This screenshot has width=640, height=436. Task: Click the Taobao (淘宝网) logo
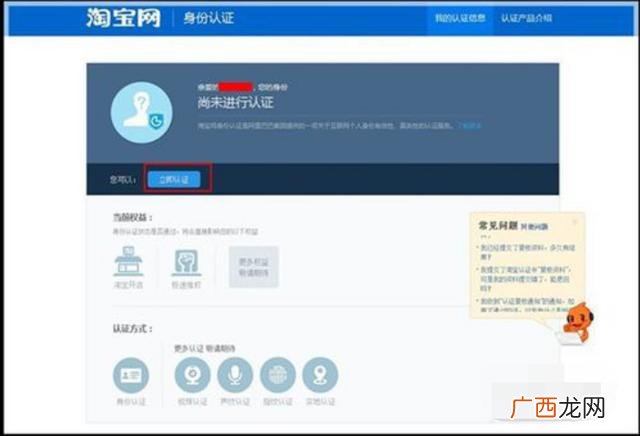(123, 18)
